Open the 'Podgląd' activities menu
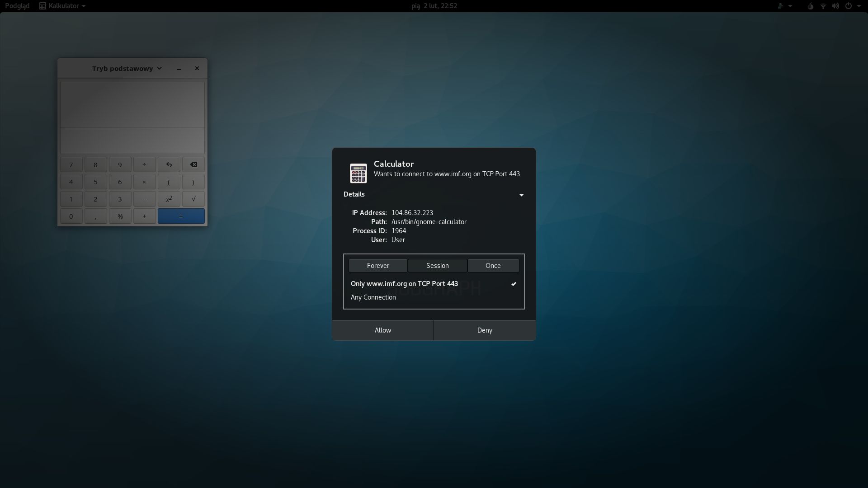The height and width of the screenshot is (488, 868). [16, 6]
